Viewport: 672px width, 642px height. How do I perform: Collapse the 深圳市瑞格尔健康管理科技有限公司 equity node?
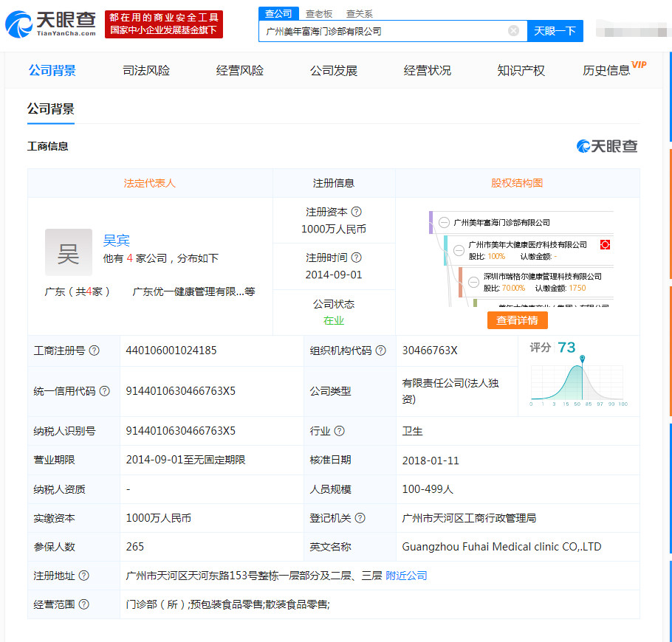click(x=473, y=282)
